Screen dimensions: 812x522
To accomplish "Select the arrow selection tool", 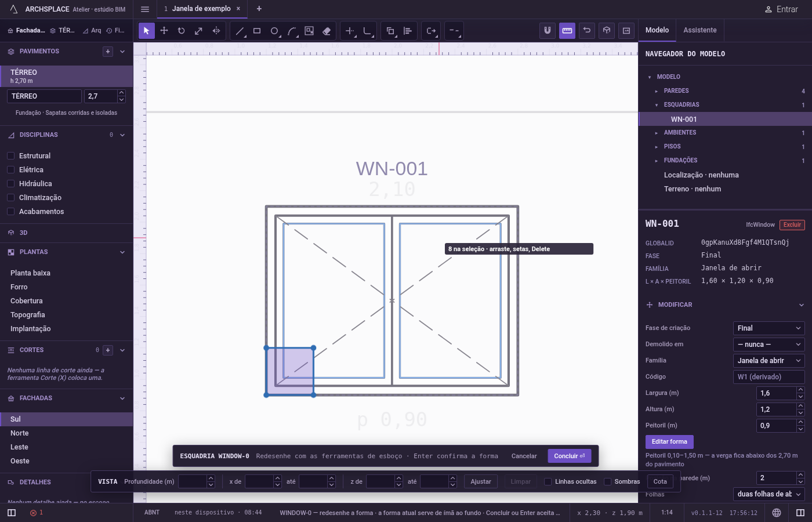I will [146, 31].
